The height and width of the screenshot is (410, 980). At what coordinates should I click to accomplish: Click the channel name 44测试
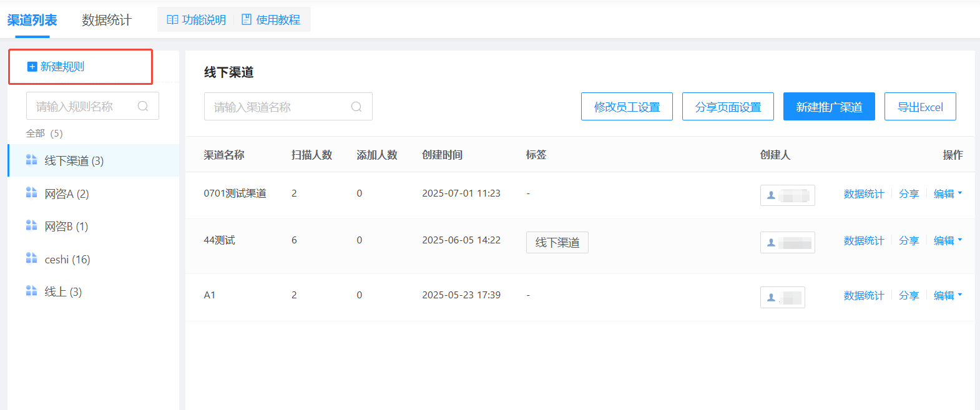(220, 240)
